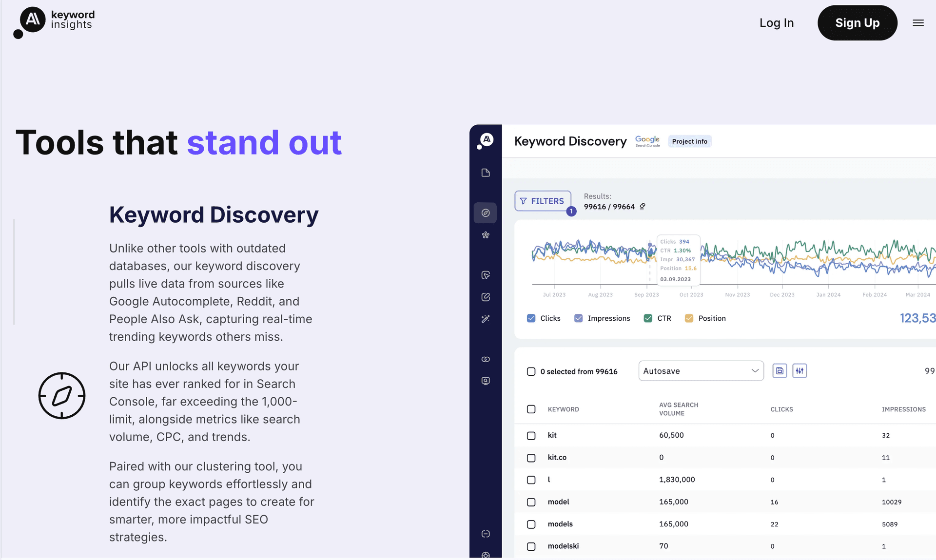Click the 'Tools that stand out' heading

178,143
